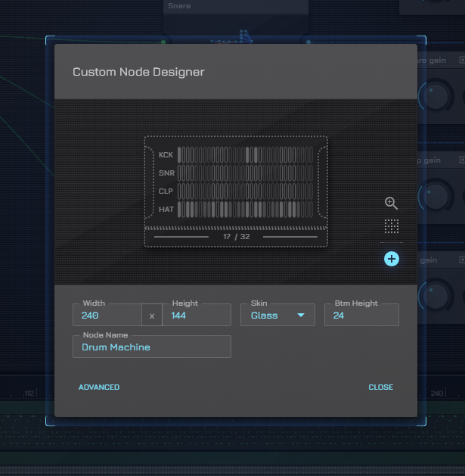
Task: Click the Height field showing 144
Action: [196, 316]
